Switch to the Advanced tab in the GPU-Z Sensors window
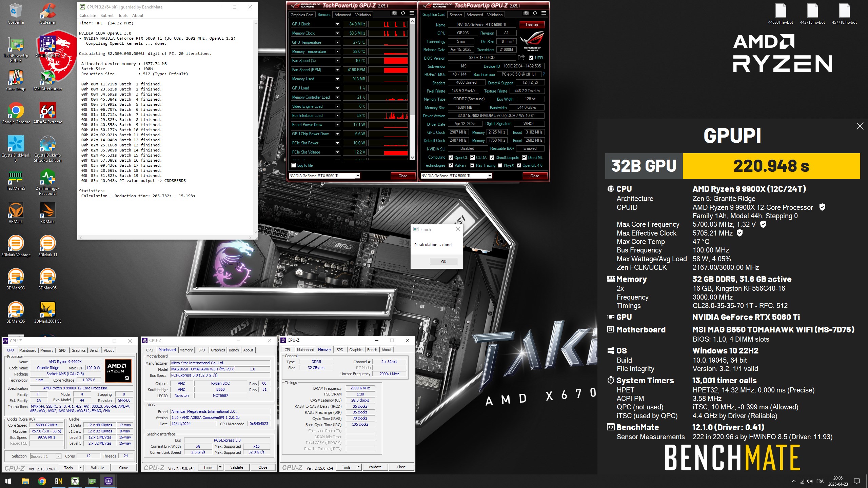The image size is (868, 488). click(343, 15)
